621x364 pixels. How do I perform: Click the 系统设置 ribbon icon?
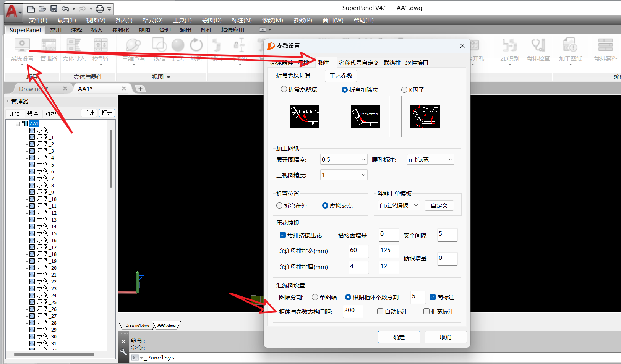pos(22,45)
